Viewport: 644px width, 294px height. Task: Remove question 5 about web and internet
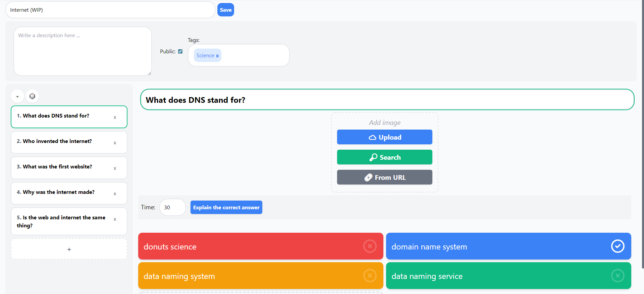(115, 219)
